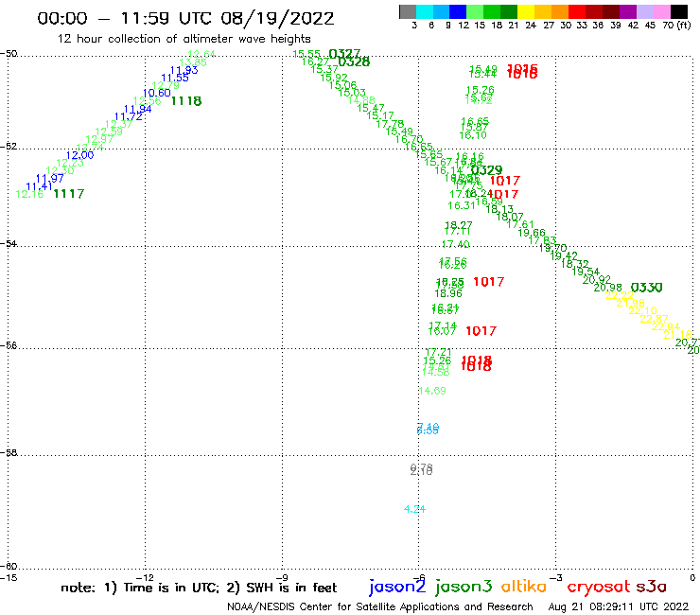
Task: Click the lavender legend swatch
Action: 645,11
